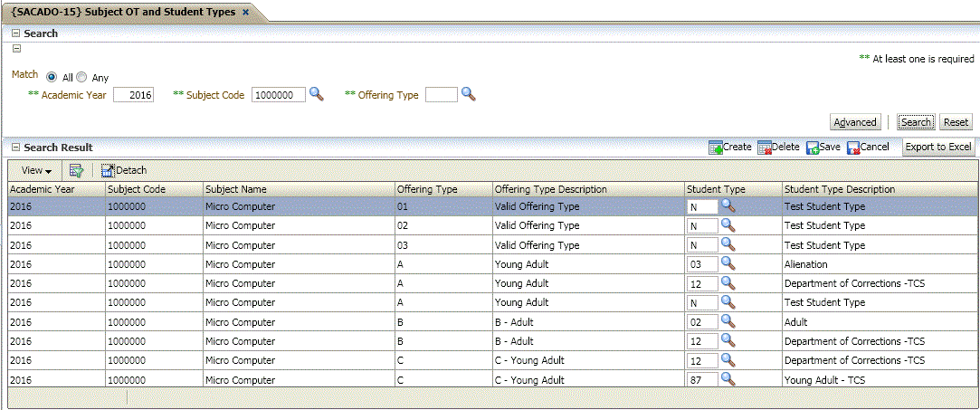Open the View dropdown menu
Screen dimensions: 980x410
tap(36, 170)
